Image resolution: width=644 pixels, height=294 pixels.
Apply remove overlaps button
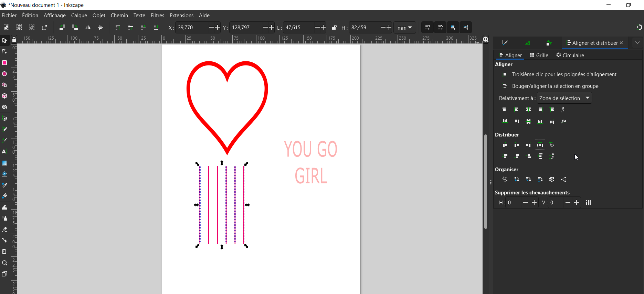click(588, 202)
